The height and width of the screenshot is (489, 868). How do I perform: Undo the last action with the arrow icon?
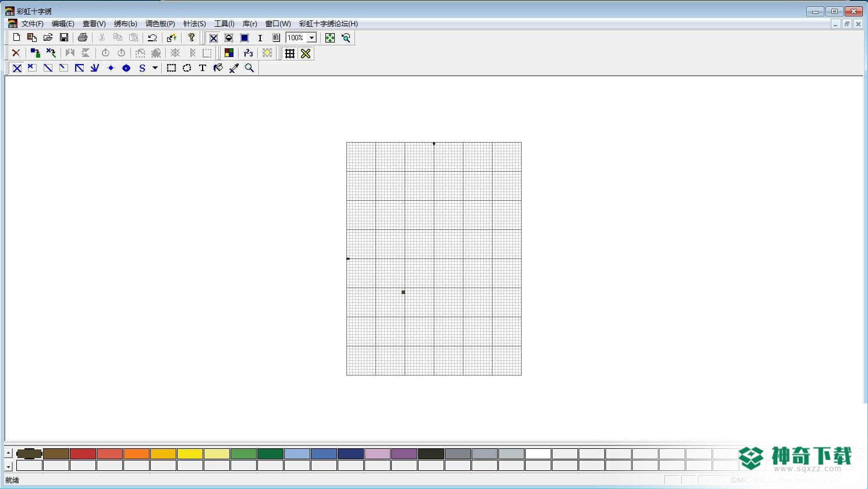[x=153, y=38]
